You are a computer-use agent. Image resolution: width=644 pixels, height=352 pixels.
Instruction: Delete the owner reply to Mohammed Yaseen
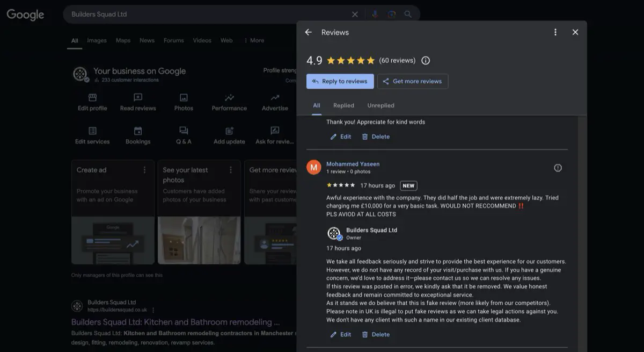coord(376,334)
